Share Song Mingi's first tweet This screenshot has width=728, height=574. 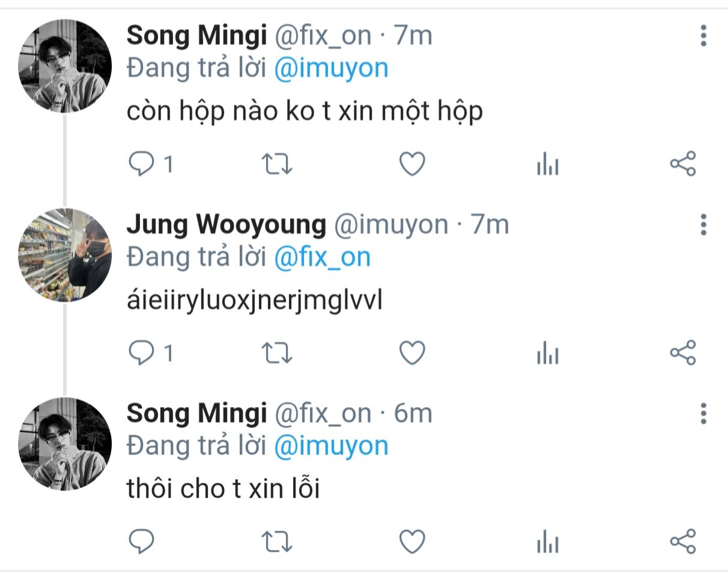[683, 164]
